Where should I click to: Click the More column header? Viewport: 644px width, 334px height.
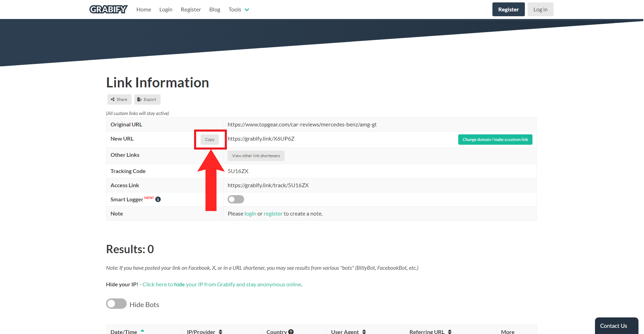click(x=508, y=332)
